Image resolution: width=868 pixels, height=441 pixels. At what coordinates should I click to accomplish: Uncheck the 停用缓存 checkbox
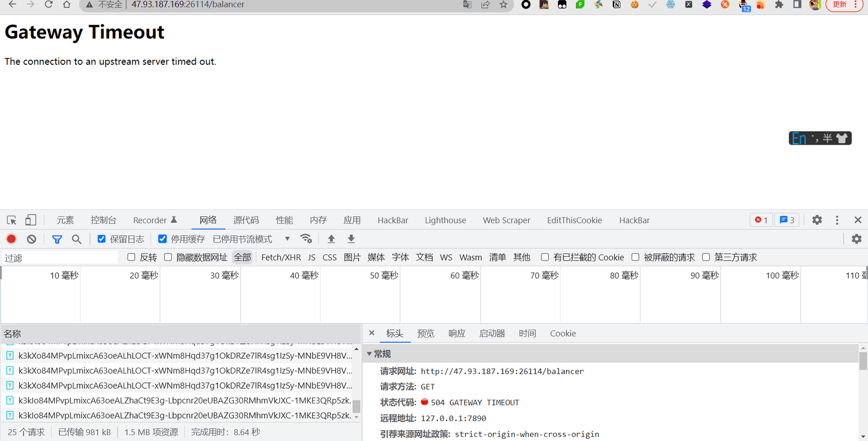coord(163,238)
